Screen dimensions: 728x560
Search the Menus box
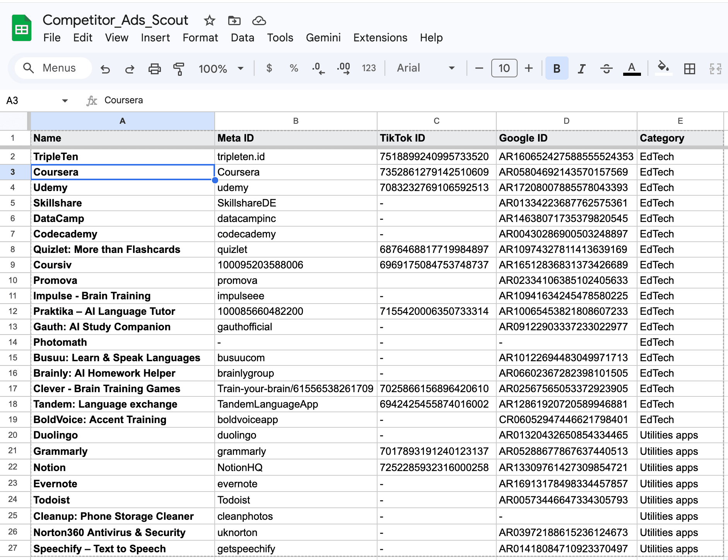pos(53,68)
